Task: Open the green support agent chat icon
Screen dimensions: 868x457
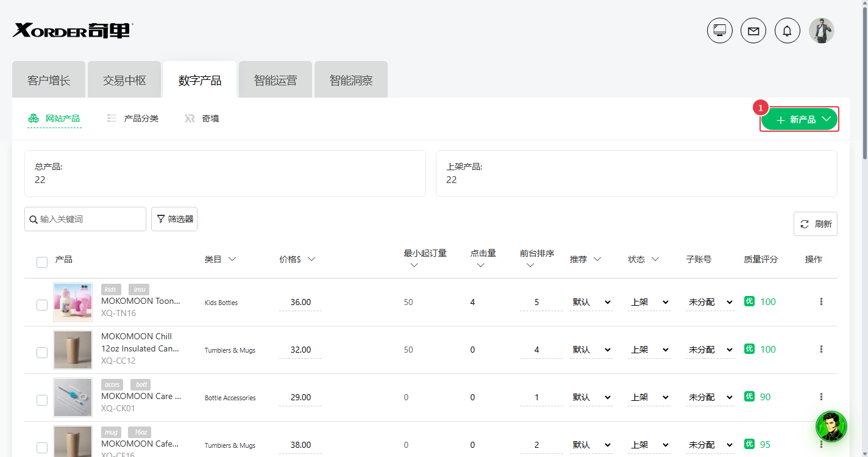Action: (x=831, y=426)
